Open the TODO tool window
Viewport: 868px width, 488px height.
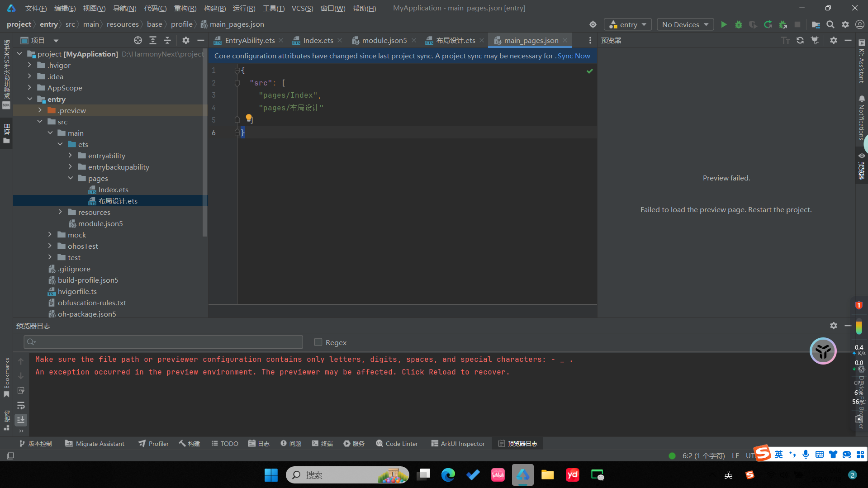(x=225, y=444)
